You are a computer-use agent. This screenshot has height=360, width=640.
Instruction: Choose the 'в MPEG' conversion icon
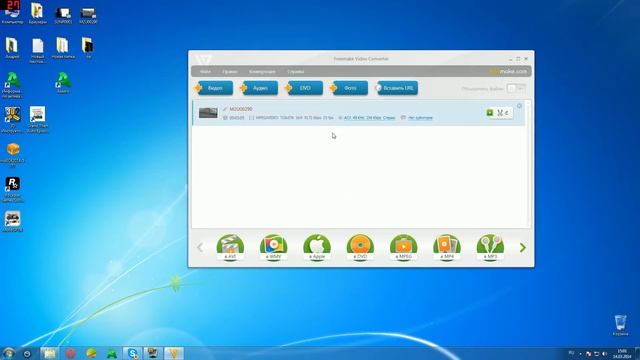click(x=403, y=247)
